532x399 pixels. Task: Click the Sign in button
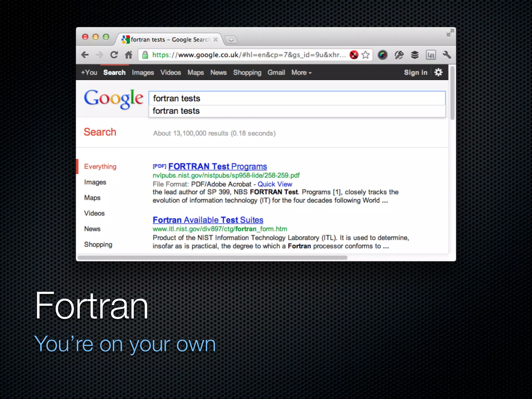[416, 72]
